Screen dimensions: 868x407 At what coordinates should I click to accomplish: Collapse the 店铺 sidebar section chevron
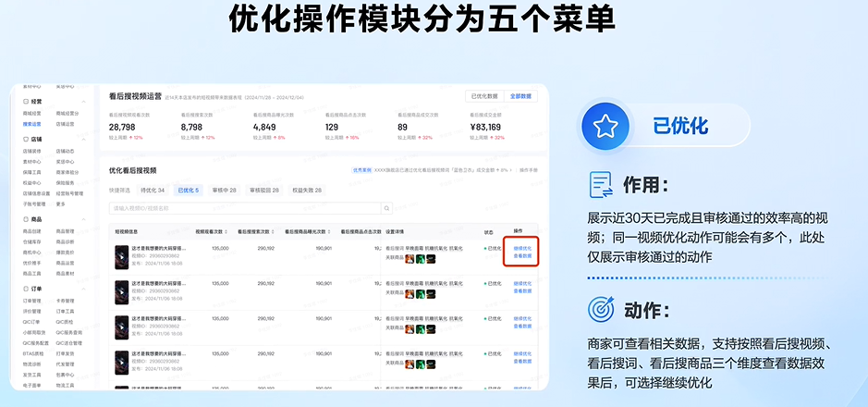click(83, 139)
